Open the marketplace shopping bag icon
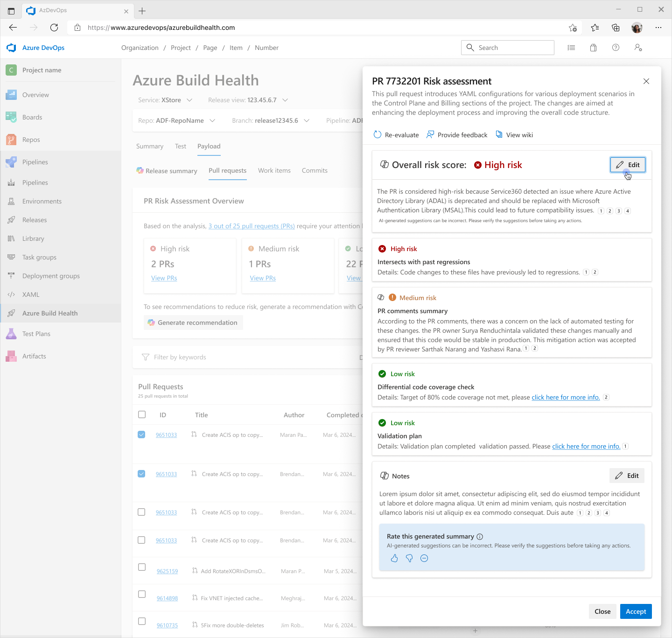672x638 pixels. point(594,48)
